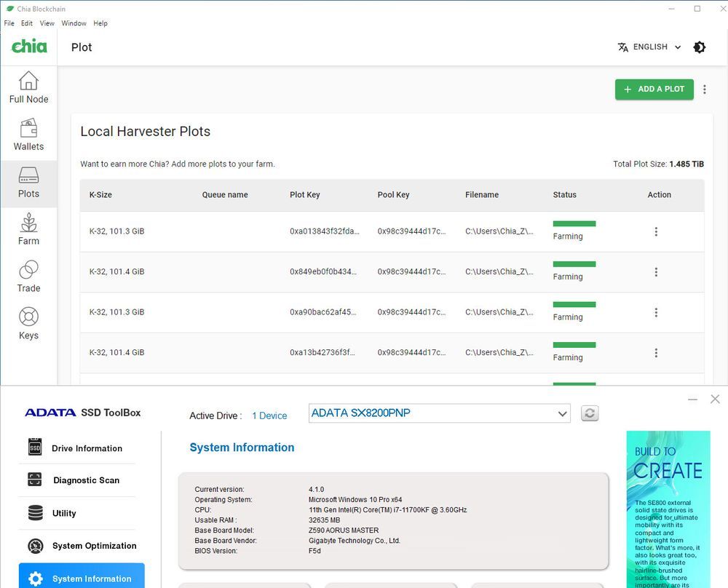Open plot options menu beside ADD A PLOT

(704, 89)
